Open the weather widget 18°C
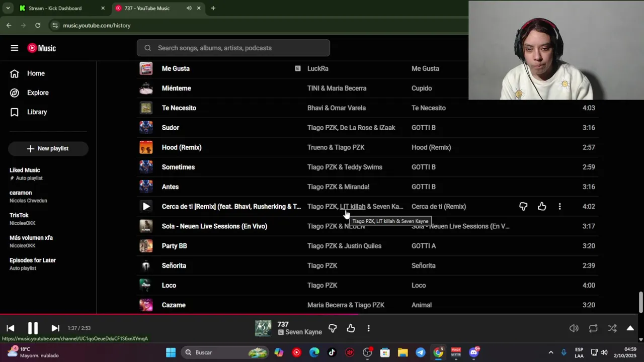The height and width of the screenshot is (362, 644). point(33,352)
